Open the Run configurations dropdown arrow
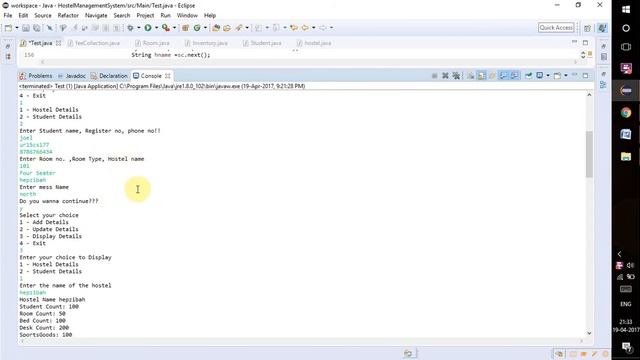This screenshot has height=360, width=640. coord(156,28)
